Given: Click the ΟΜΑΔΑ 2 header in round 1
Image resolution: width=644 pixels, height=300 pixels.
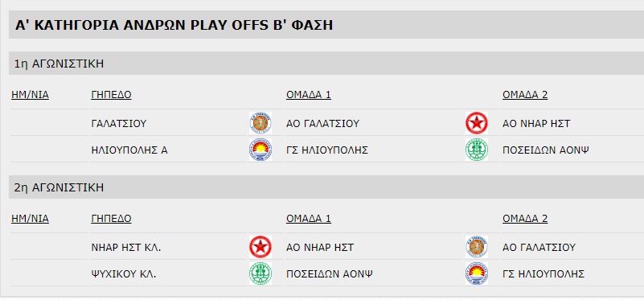Looking at the screenshot, I should pyautogui.click(x=525, y=96).
